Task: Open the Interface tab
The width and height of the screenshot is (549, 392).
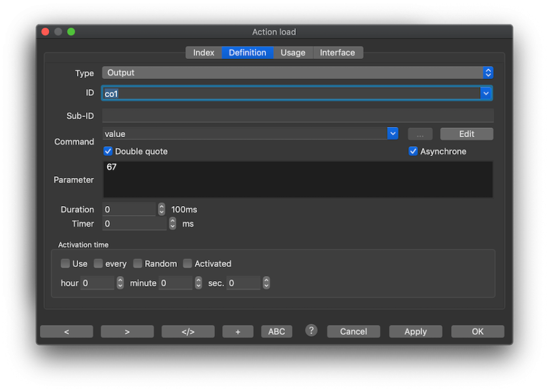Action: pyautogui.click(x=337, y=53)
